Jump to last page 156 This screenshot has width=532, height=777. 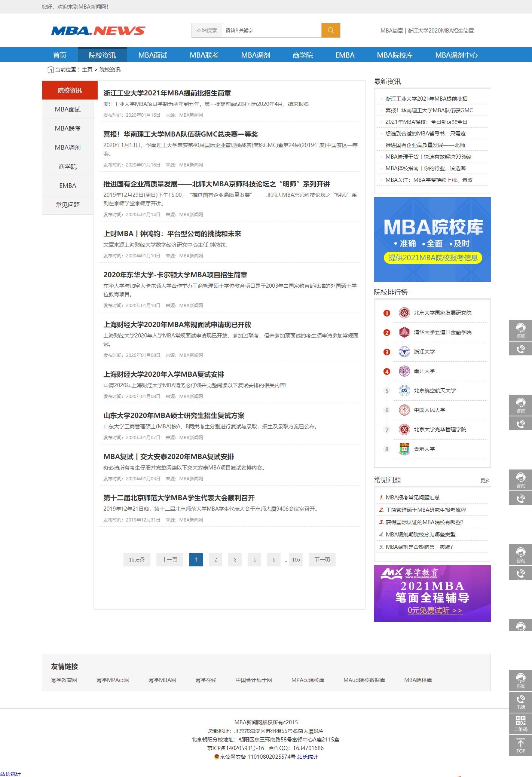(296, 560)
